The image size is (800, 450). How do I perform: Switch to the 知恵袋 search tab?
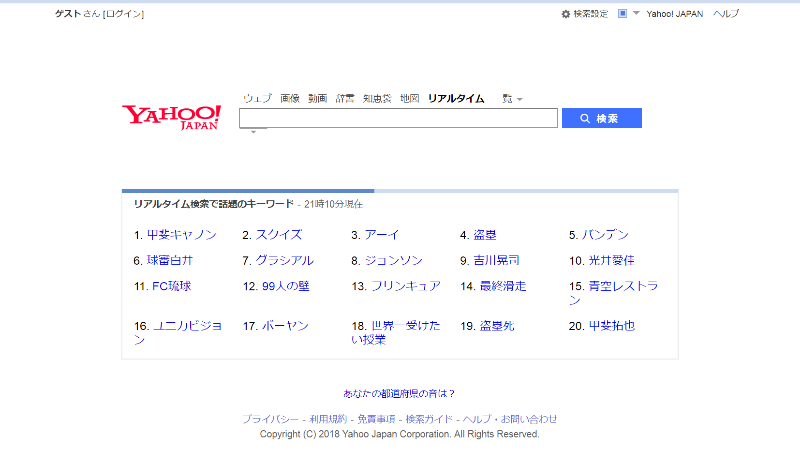(377, 98)
